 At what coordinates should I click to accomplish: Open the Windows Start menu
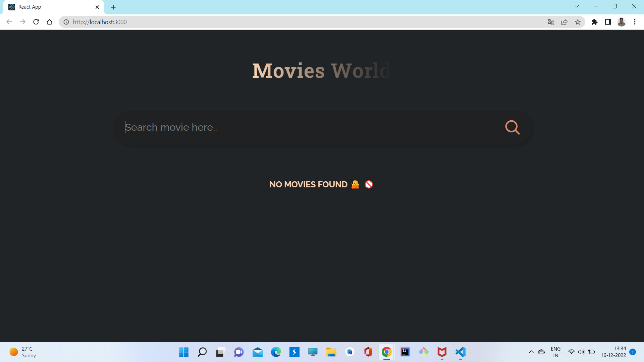coord(183,352)
